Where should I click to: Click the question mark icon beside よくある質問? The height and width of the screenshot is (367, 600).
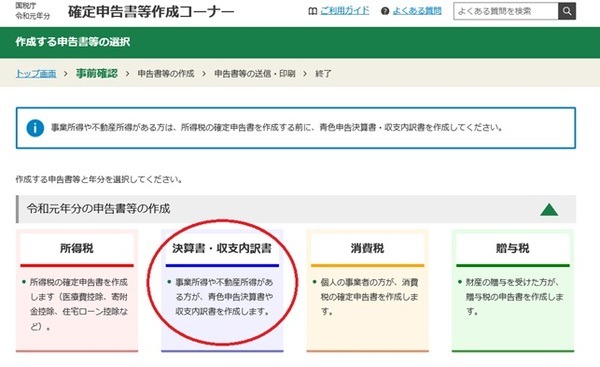tap(385, 11)
